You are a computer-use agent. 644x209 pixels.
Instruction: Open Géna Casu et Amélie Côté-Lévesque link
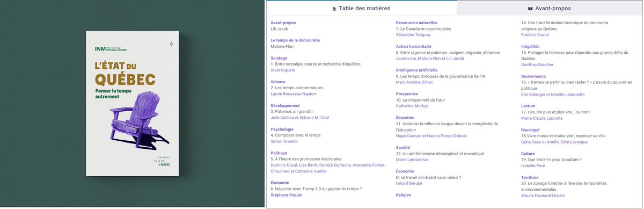pyautogui.click(x=554, y=142)
